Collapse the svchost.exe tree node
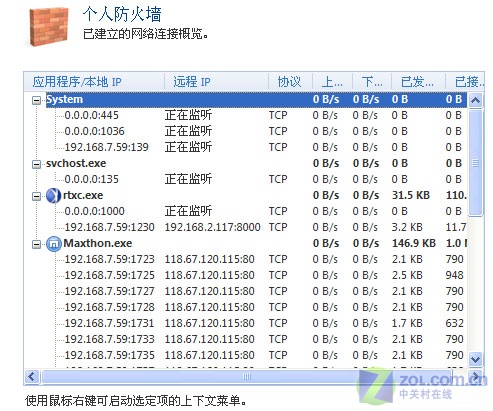 (36, 164)
